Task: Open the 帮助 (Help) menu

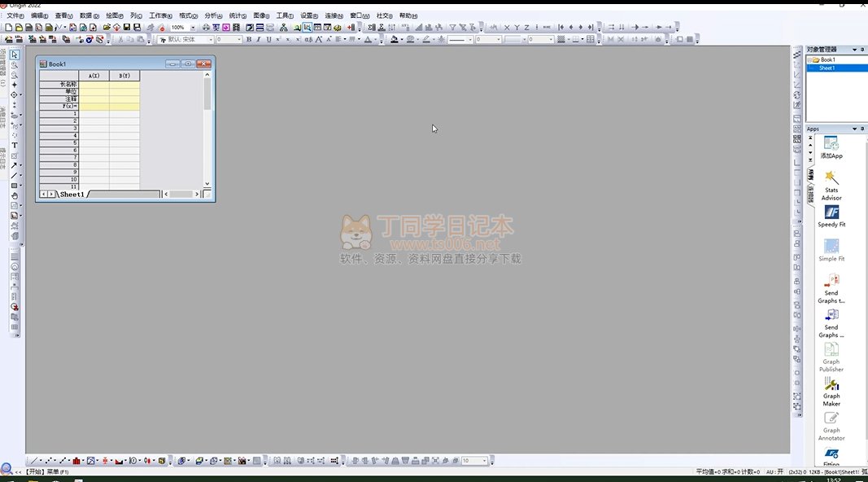Action: 408,15
